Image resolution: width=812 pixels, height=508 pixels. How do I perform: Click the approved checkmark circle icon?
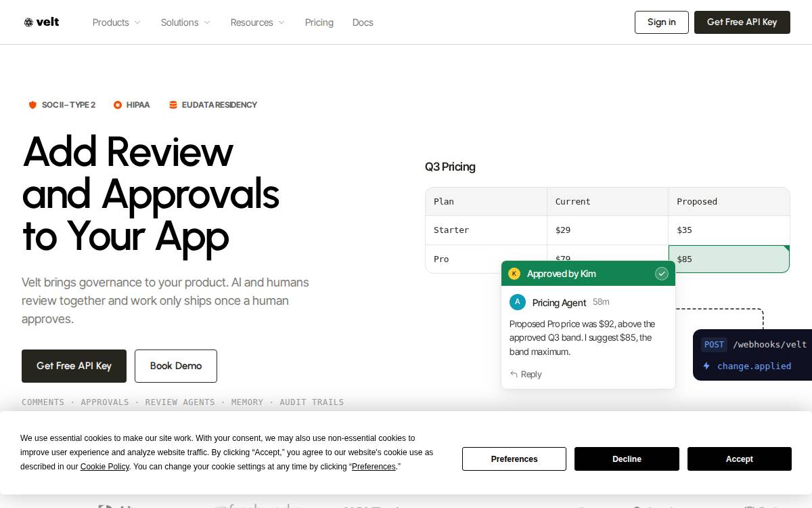click(662, 274)
